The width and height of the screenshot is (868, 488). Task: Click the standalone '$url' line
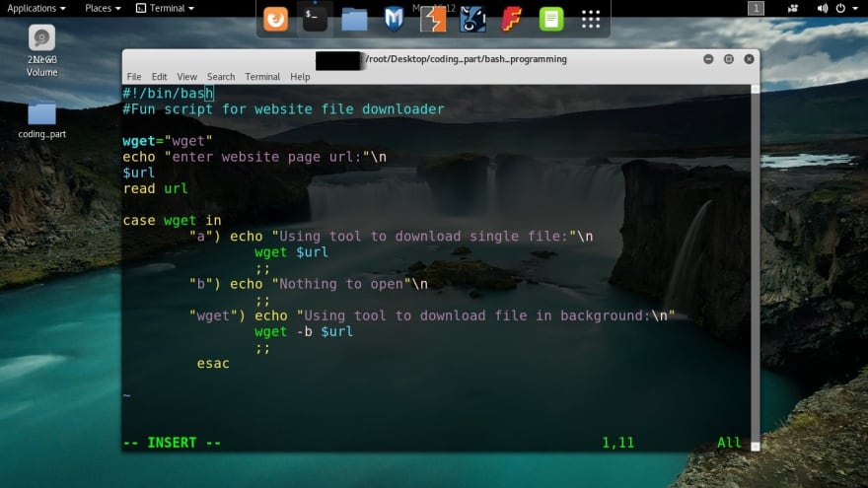(x=138, y=173)
